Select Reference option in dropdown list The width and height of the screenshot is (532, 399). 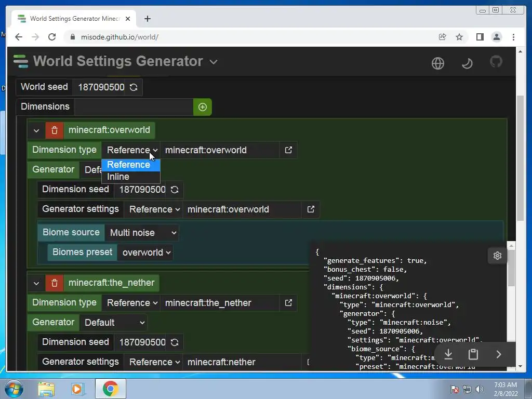point(130,165)
